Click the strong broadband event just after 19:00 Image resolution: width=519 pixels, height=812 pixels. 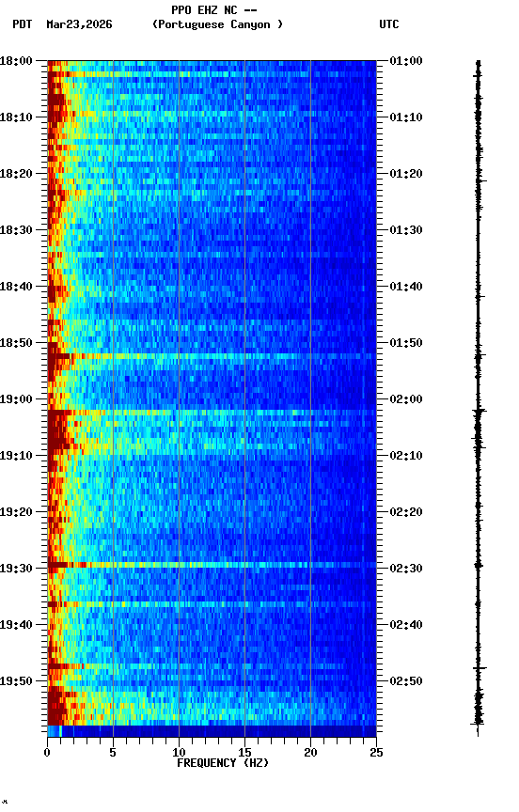point(212,413)
